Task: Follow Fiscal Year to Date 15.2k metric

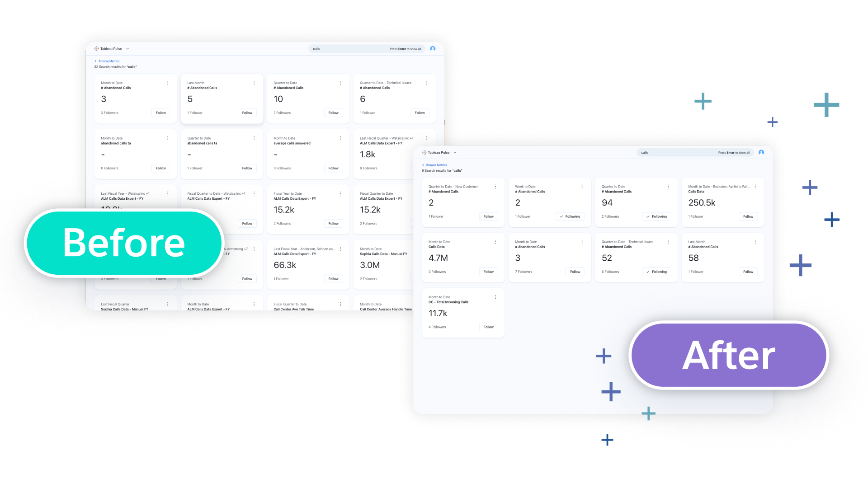Action: click(334, 223)
